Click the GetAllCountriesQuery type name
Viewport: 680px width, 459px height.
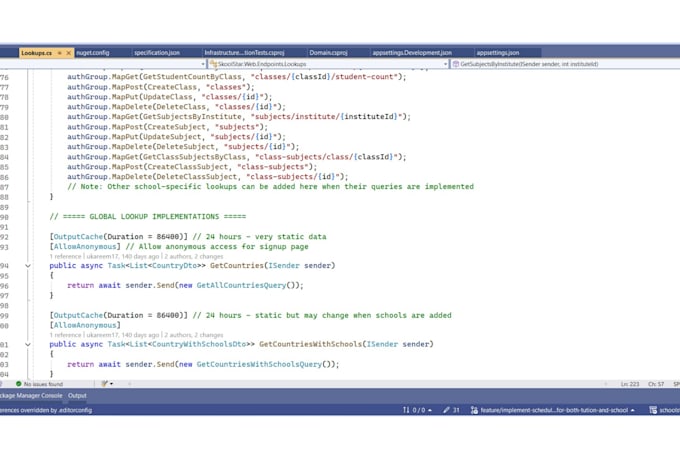pyautogui.click(x=241, y=285)
